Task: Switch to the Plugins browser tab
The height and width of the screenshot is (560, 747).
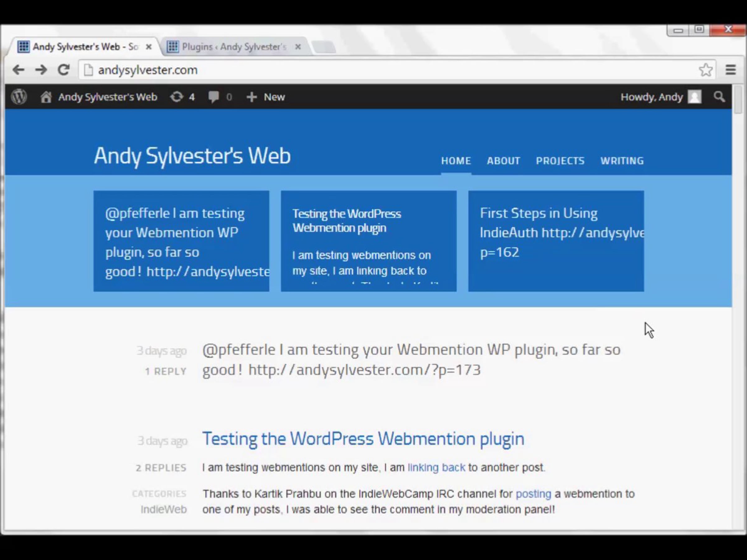Action: 234,47
